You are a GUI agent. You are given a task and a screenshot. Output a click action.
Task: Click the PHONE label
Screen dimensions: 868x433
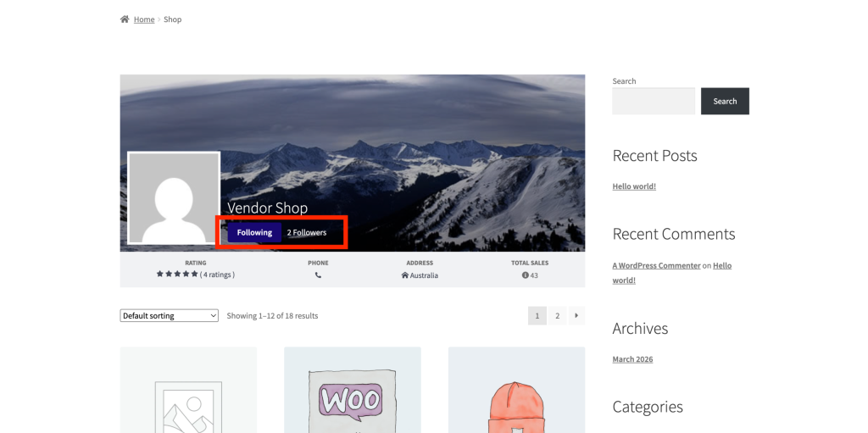click(319, 263)
